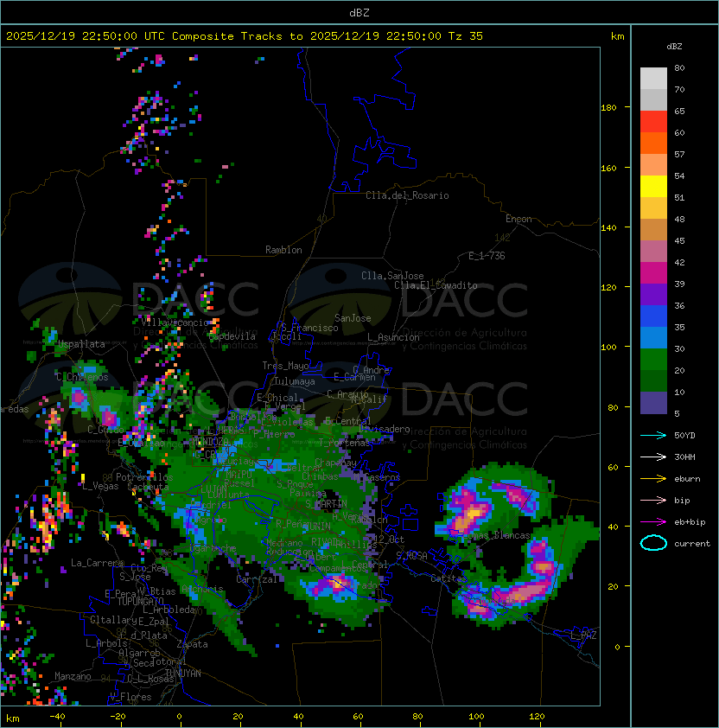This screenshot has height=728, width=719.
Task: Click the '50YD' legend label
Action: click(684, 436)
